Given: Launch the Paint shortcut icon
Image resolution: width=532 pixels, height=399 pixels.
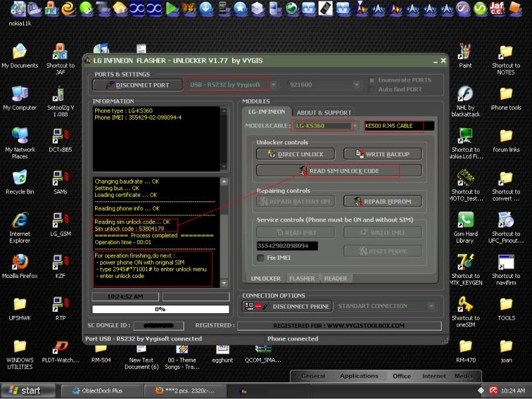Looking at the screenshot, I should [x=465, y=57].
